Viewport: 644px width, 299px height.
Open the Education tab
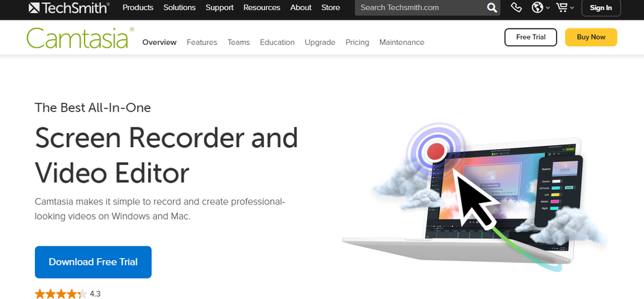[x=277, y=42]
